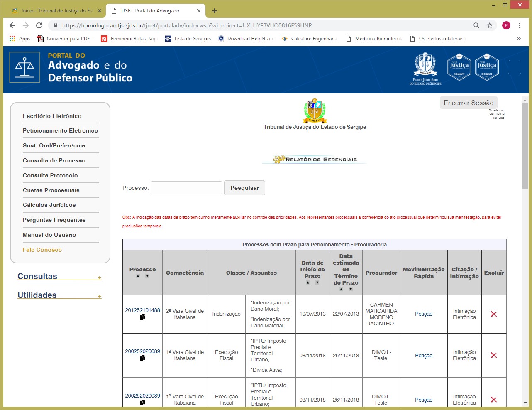Sort Data de Início do Prazo descending
532x410 pixels.
coord(317,282)
